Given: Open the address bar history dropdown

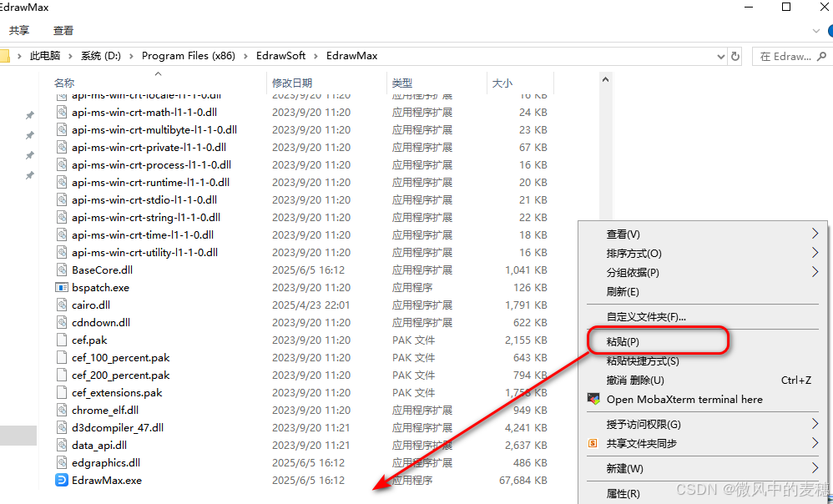Looking at the screenshot, I should 721,56.
